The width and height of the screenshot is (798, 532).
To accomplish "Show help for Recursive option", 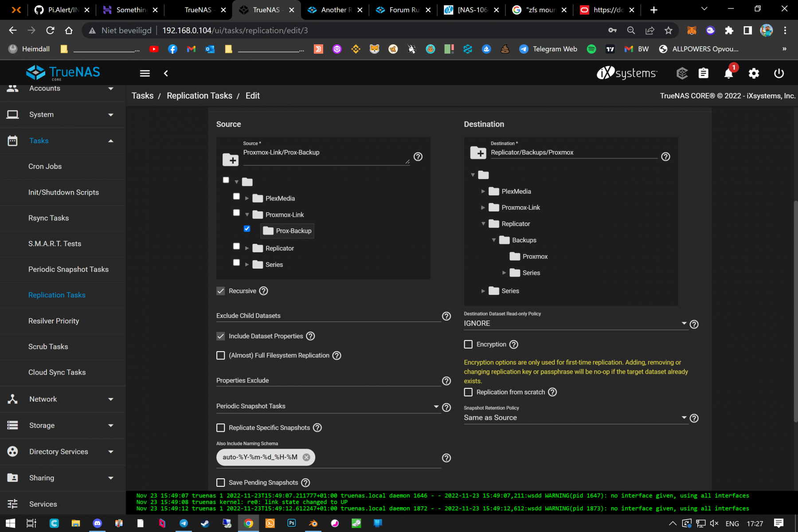I will pyautogui.click(x=263, y=291).
